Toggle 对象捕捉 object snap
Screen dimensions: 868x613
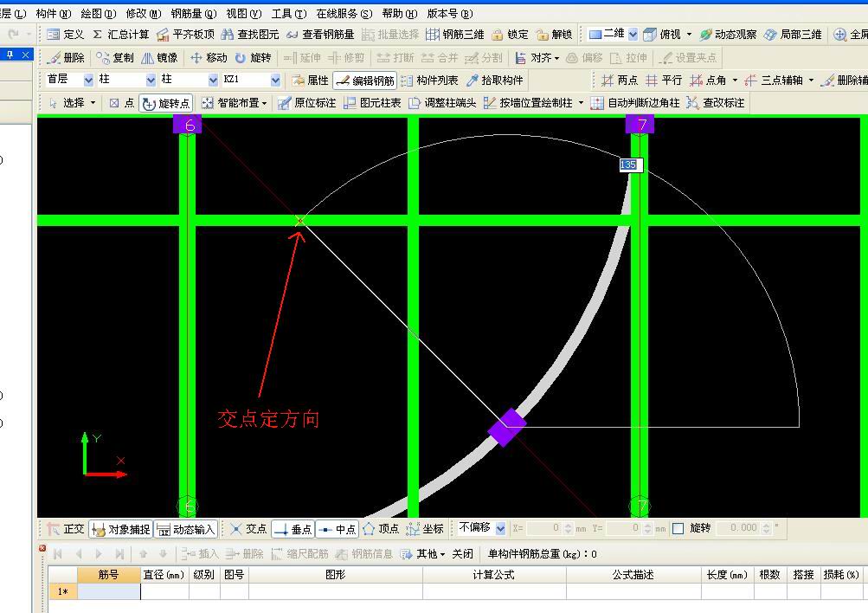[120, 529]
